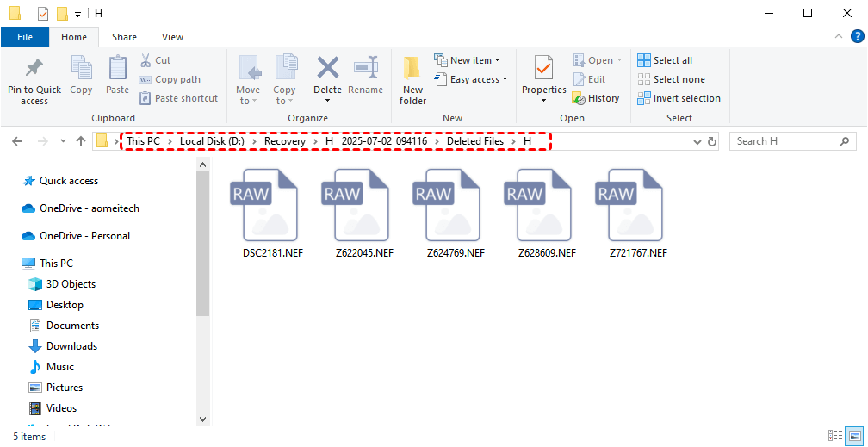Click Select all in the ribbon
Screen dimensions: 868x447
click(665, 60)
